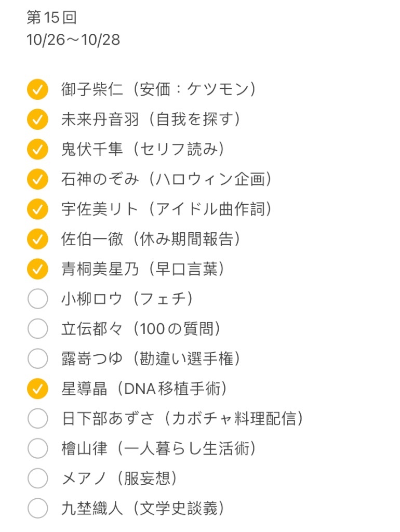Place cursor in 第15回 title line
This screenshot has width=400, height=532.
(x=51, y=17)
